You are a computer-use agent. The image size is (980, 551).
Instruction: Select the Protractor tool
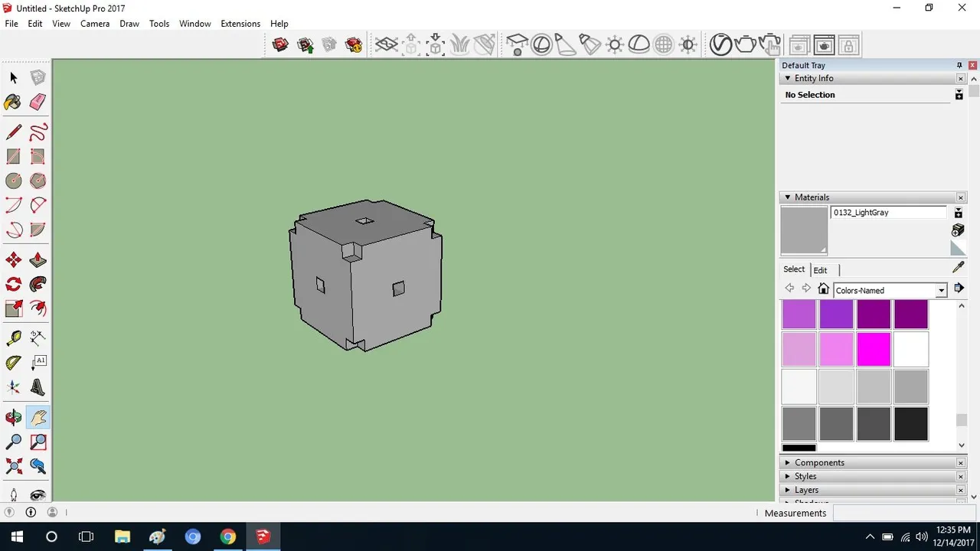(13, 363)
